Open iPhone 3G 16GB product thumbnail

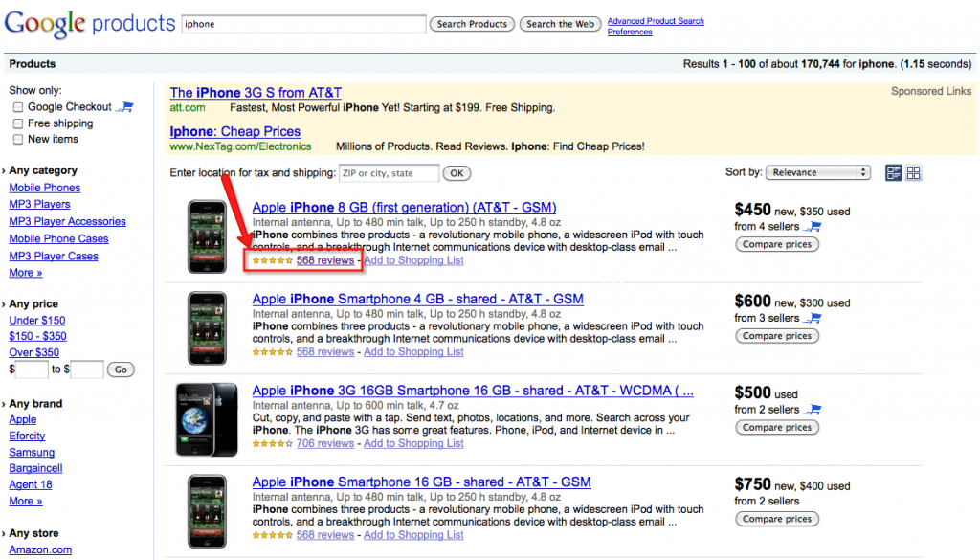[x=207, y=419]
